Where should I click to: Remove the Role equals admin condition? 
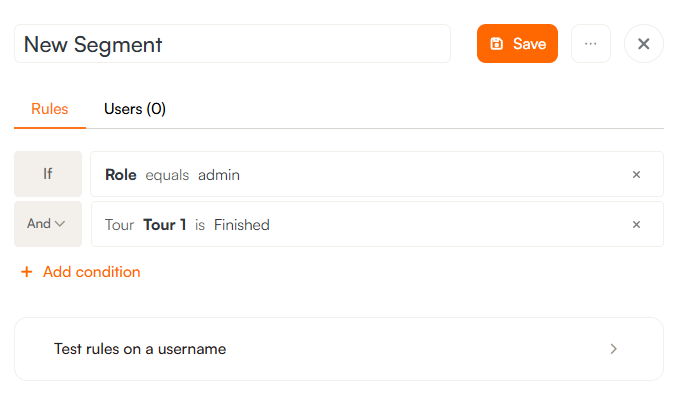coord(636,175)
